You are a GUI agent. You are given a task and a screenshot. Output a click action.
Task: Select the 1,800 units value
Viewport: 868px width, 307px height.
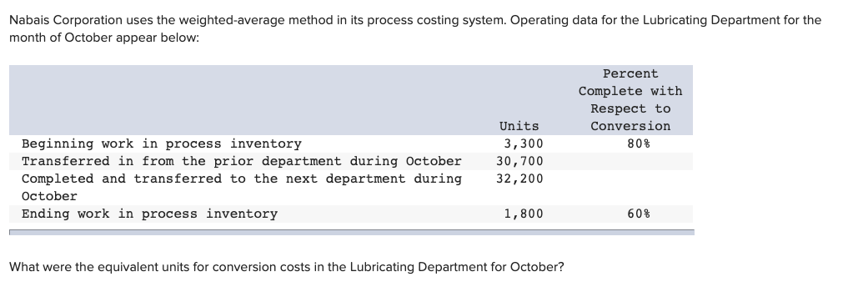[x=523, y=214]
